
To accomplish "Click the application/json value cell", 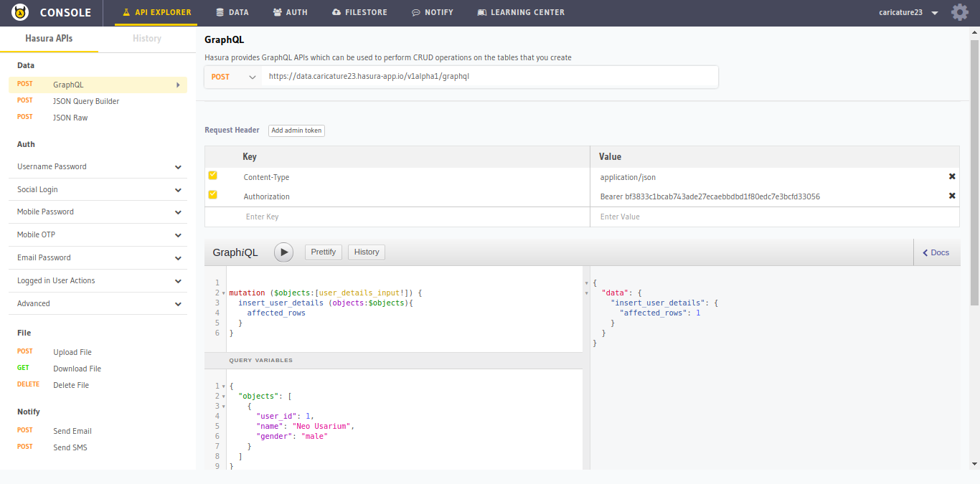I will [x=628, y=177].
